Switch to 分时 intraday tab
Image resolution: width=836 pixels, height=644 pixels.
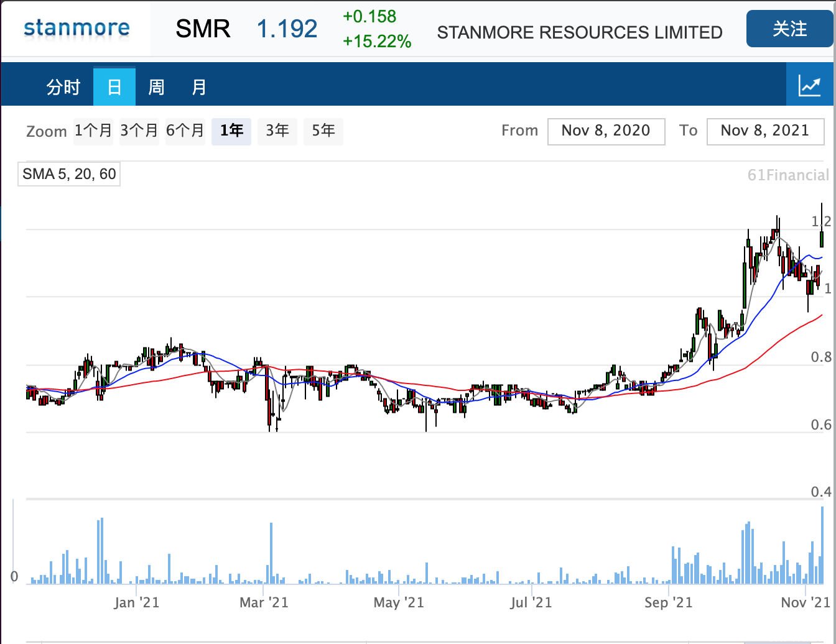(63, 87)
